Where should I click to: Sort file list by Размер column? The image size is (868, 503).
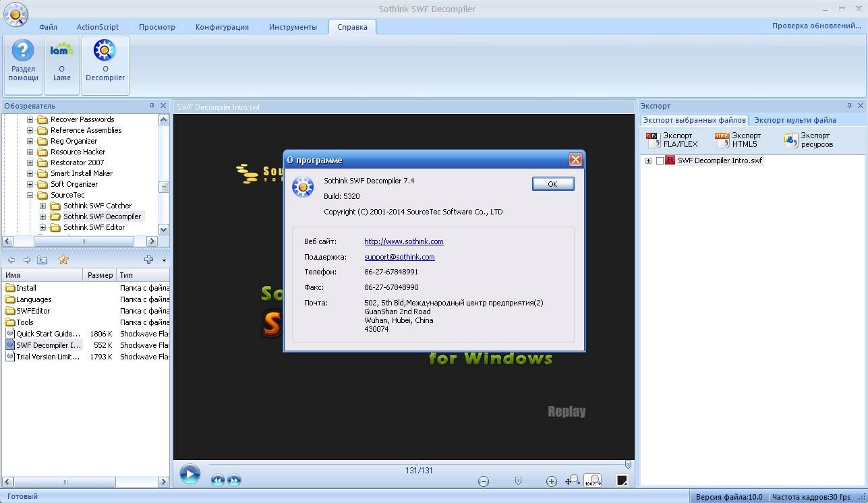[x=100, y=275]
